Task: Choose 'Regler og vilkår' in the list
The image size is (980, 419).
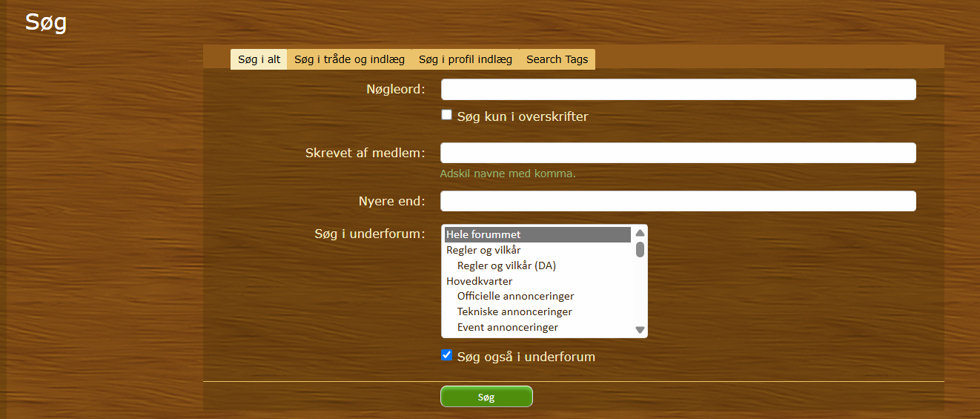Action: point(537,250)
